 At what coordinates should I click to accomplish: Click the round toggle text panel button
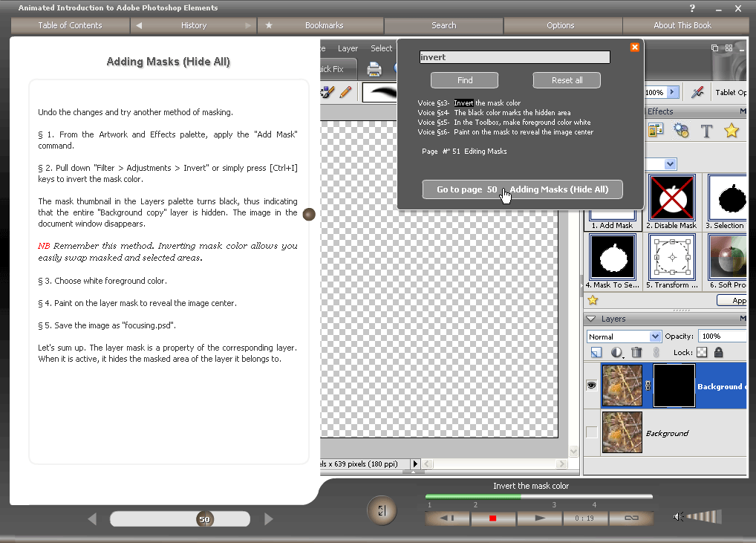tap(382, 510)
